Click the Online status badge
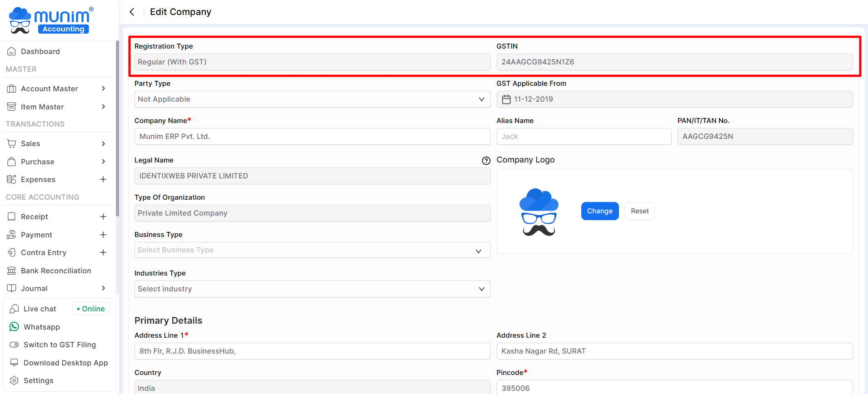Screen dimensions: 868x394 coord(91,309)
